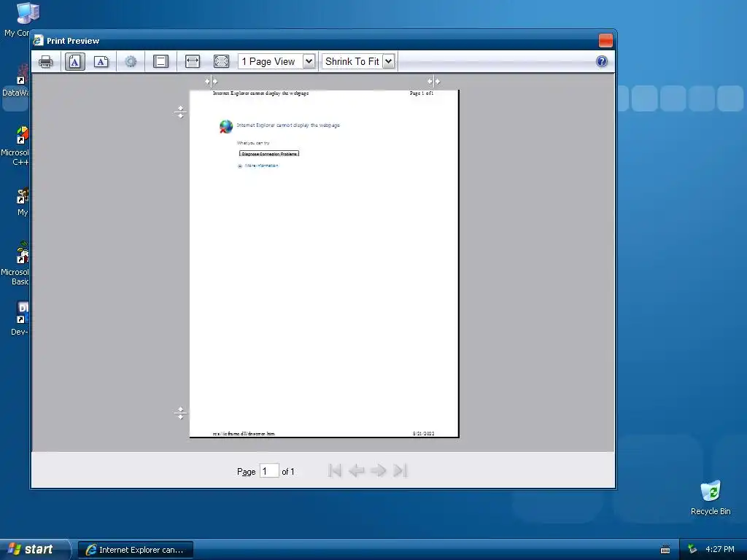The width and height of the screenshot is (747, 560).
Task: Go to Last Page arrow
Action: click(400, 470)
